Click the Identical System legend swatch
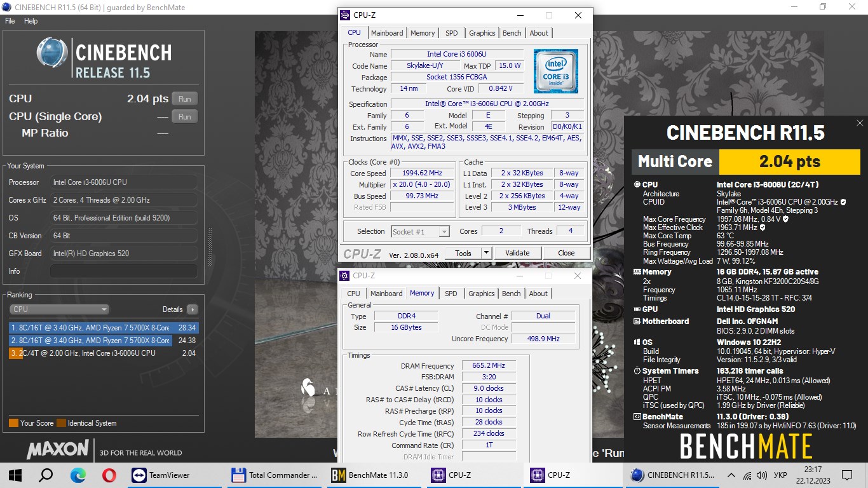The image size is (868, 488). coord(61,423)
